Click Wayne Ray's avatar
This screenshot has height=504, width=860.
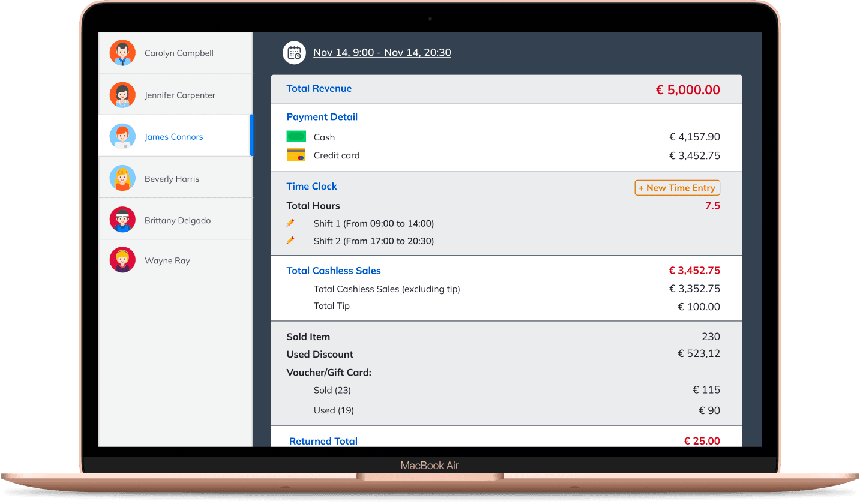pyautogui.click(x=122, y=260)
